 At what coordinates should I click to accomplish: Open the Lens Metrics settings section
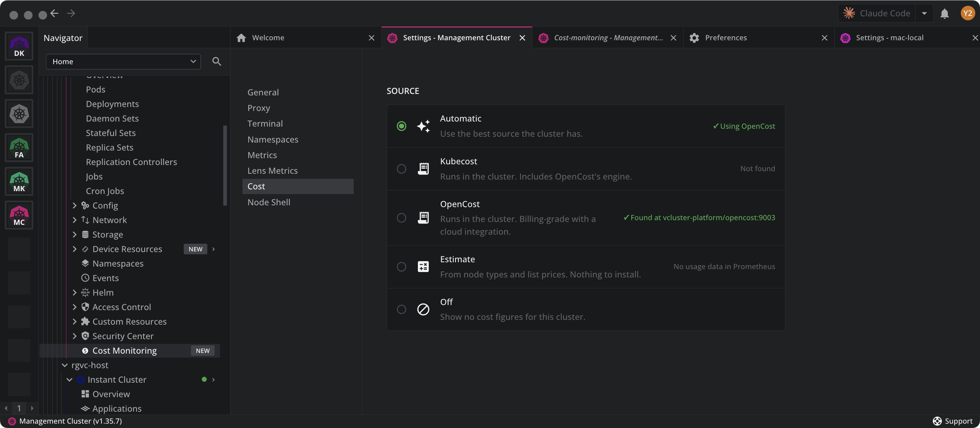pyautogui.click(x=298, y=170)
